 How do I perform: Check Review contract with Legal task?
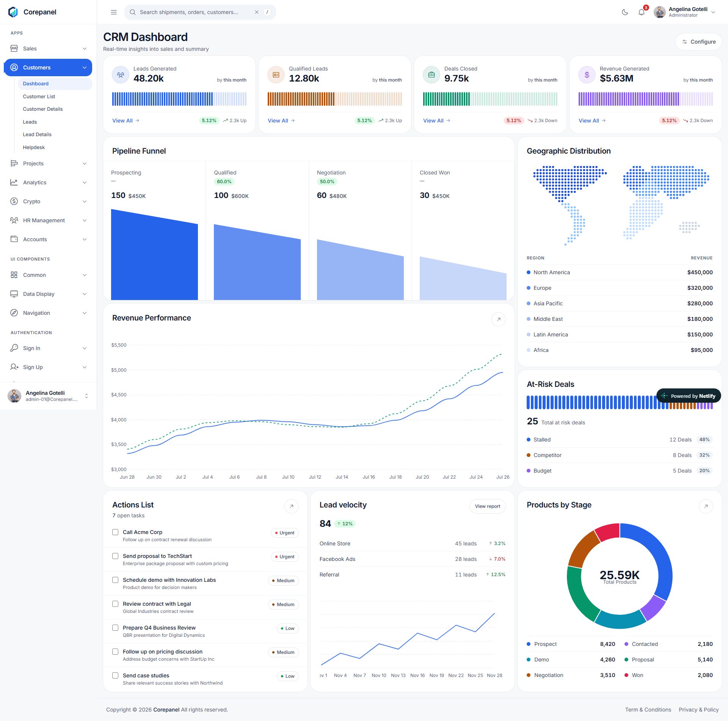(115, 604)
